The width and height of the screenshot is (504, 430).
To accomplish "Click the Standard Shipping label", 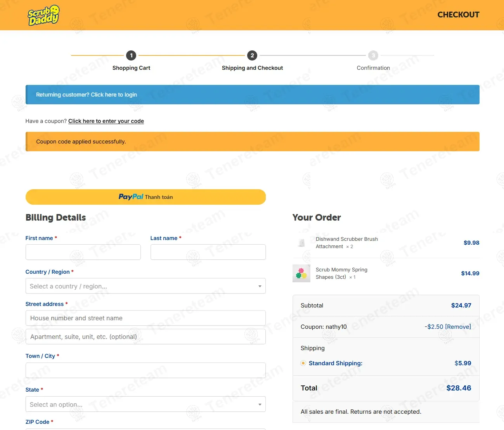I will [336, 363].
